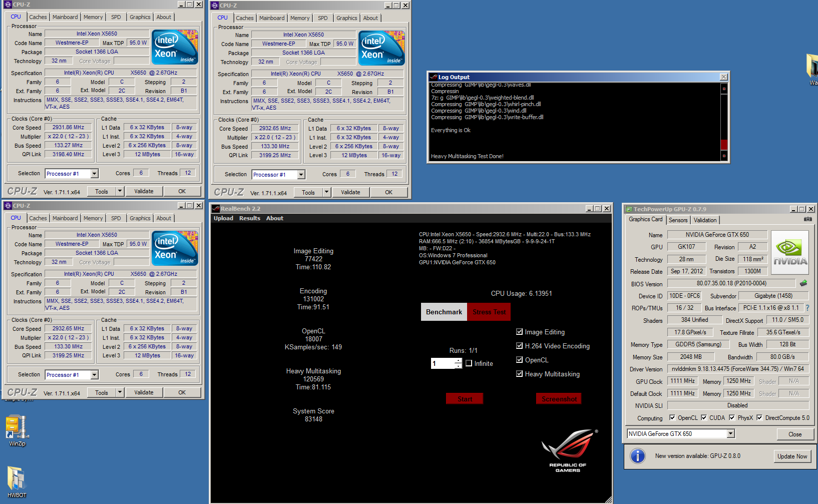Expand Tools dropdown arrow in bottom-left CPU-Z

[120, 392]
